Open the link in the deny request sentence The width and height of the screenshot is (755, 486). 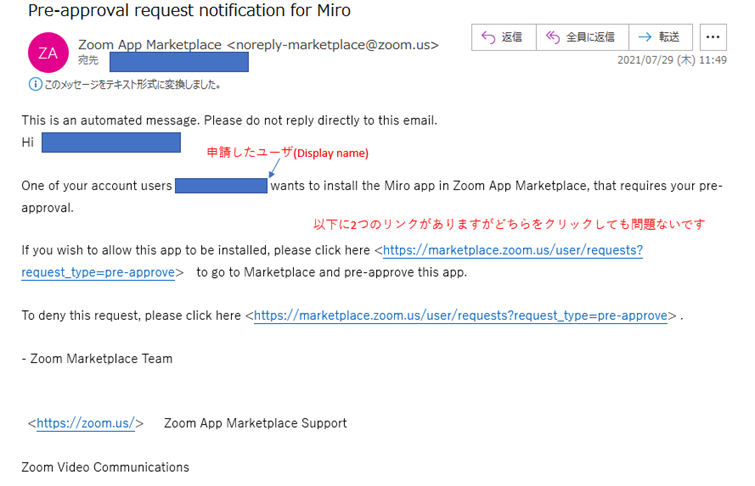coord(460,316)
